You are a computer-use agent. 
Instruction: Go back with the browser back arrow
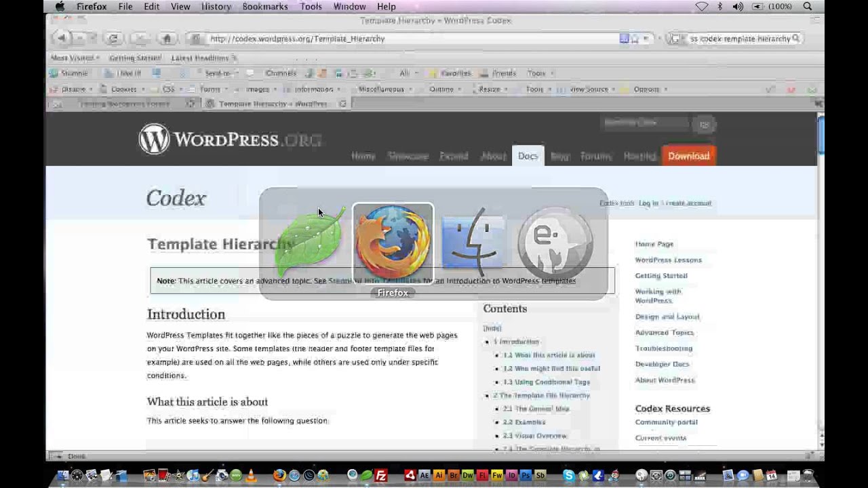click(x=62, y=39)
